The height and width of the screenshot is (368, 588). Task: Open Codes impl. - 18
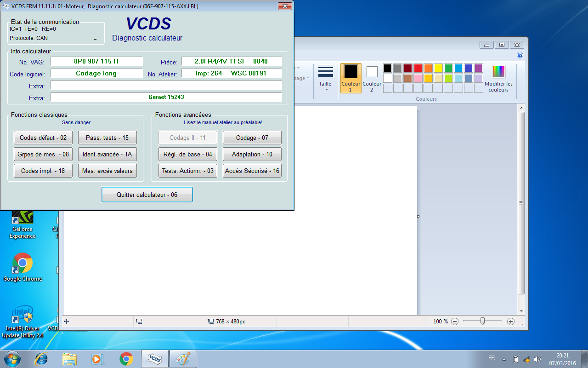(x=43, y=171)
